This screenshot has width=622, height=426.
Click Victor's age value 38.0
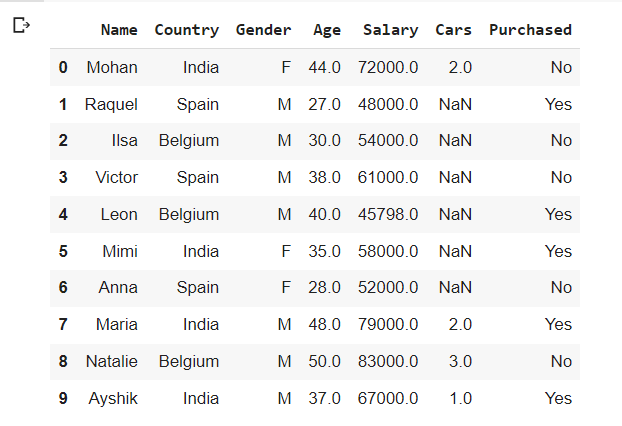[324, 178]
